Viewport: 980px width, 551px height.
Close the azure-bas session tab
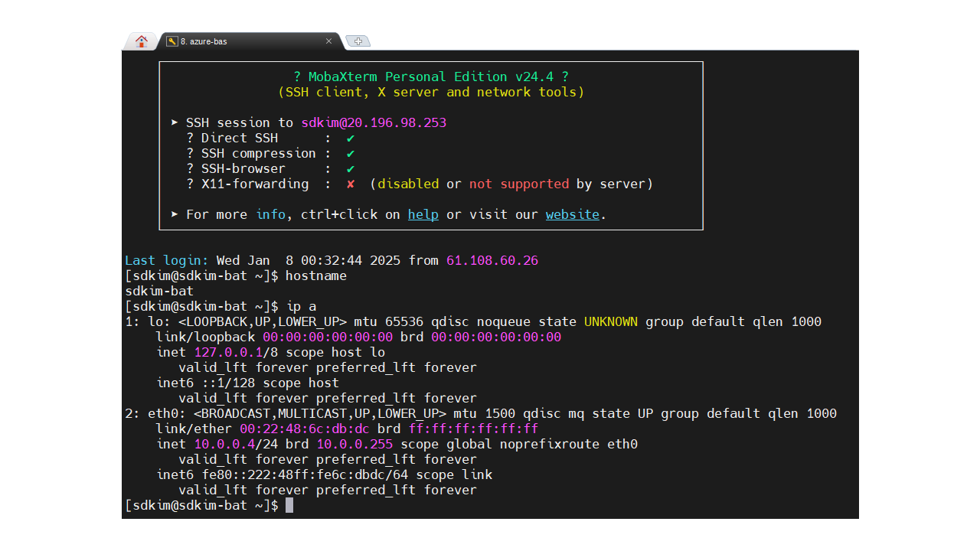pyautogui.click(x=328, y=41)
